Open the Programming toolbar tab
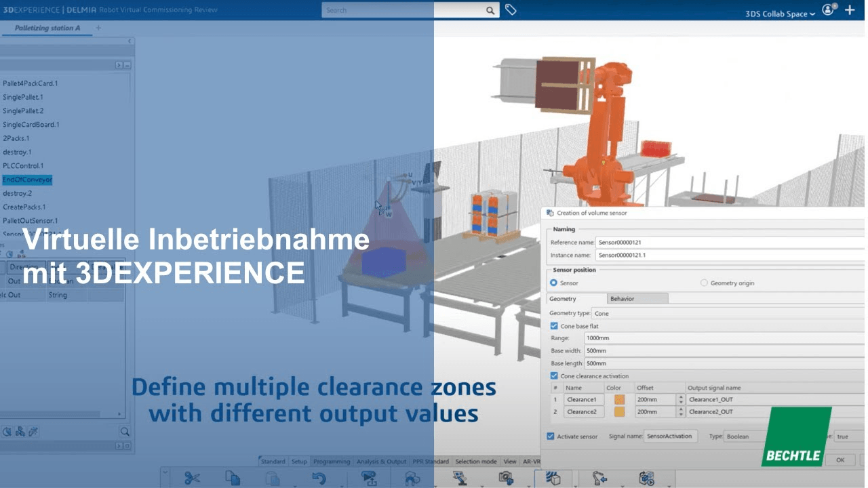This screenshot has height=488, width=868. pos(332,462)
